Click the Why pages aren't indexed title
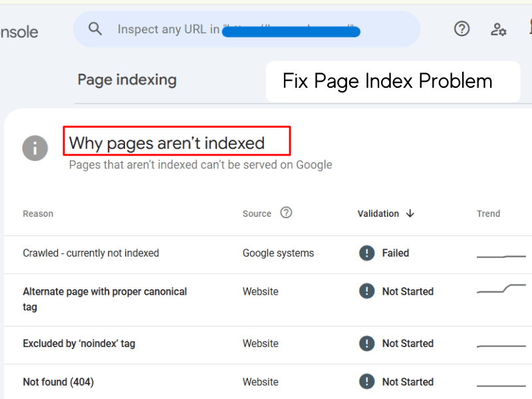The width and height of the screenshot is (532, 399). (167, 143)
